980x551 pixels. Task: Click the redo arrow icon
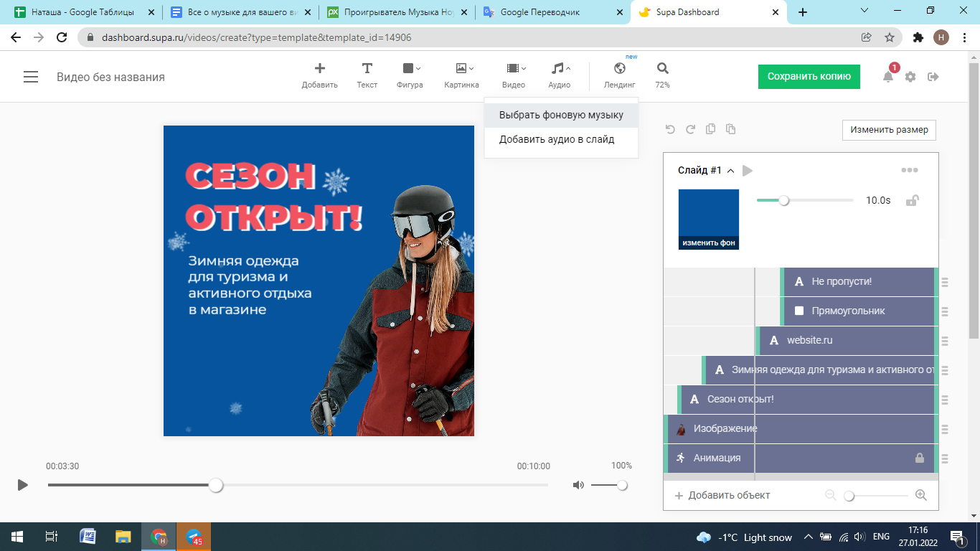[x=690, y=129]
